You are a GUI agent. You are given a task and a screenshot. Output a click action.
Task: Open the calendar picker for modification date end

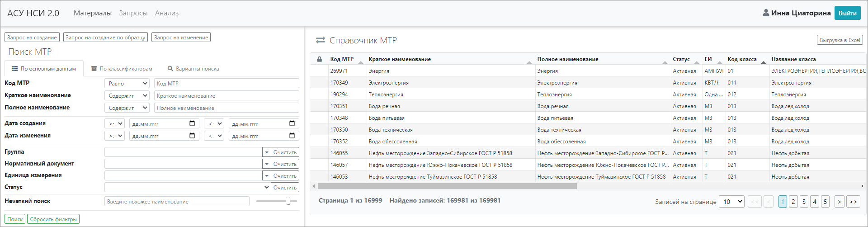click(x=292, y=136)
